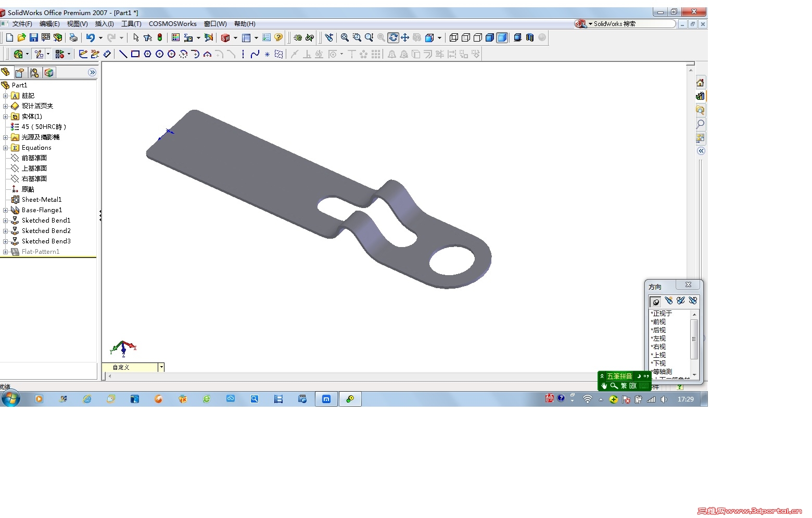The height and width of the screenshot is (518, 812).
Task: Click the Wi-Fi icon in the taskbar
Action: [x=587, y=399]
